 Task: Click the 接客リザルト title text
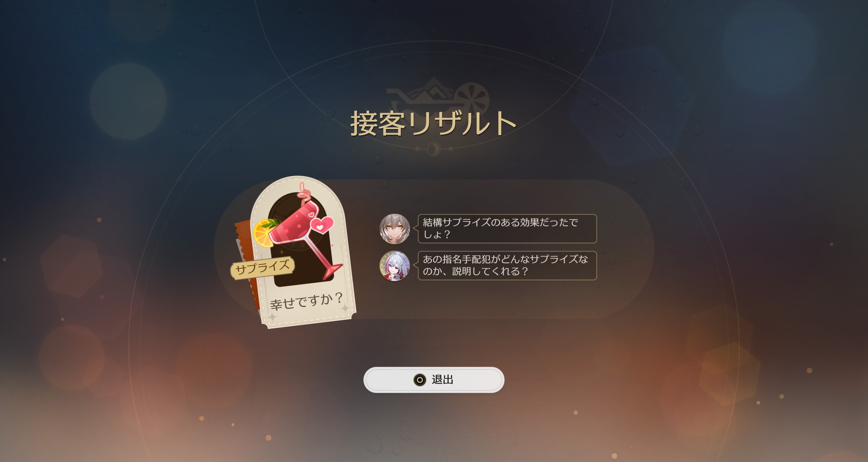(434, 123)
